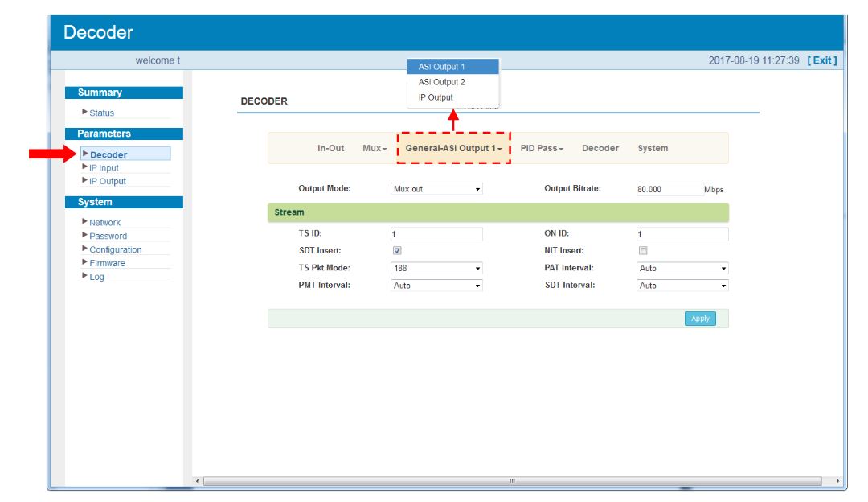Viewport: 868px width, 502px height.
Task: Switch to the PID Pass tab
Action: click(x=542, y=149)
